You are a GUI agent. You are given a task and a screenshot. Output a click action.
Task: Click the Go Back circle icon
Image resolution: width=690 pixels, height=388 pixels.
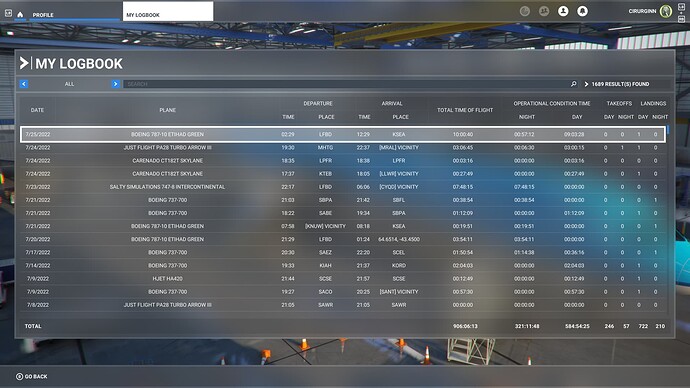(19, 377)
